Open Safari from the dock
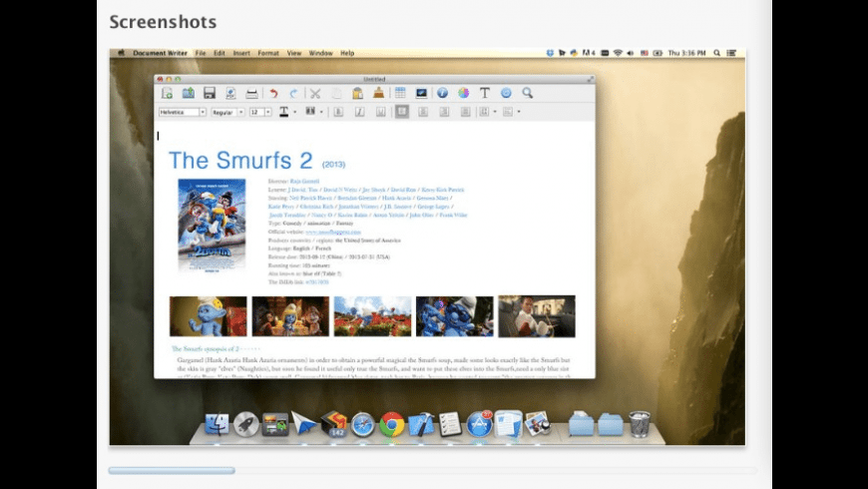Screen dimensions: 868x489 pyautogui.click(x=363, y=425)
